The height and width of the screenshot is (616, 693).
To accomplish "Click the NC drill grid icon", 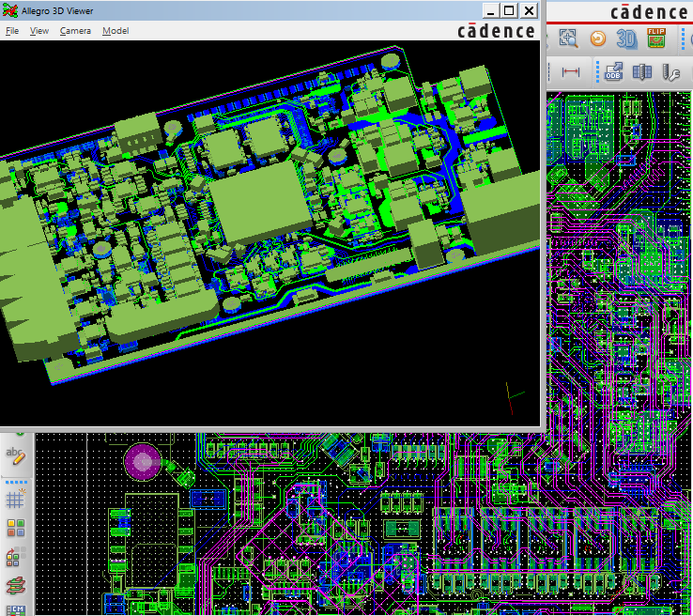I will pyautogui.click(x=642, y=71).
